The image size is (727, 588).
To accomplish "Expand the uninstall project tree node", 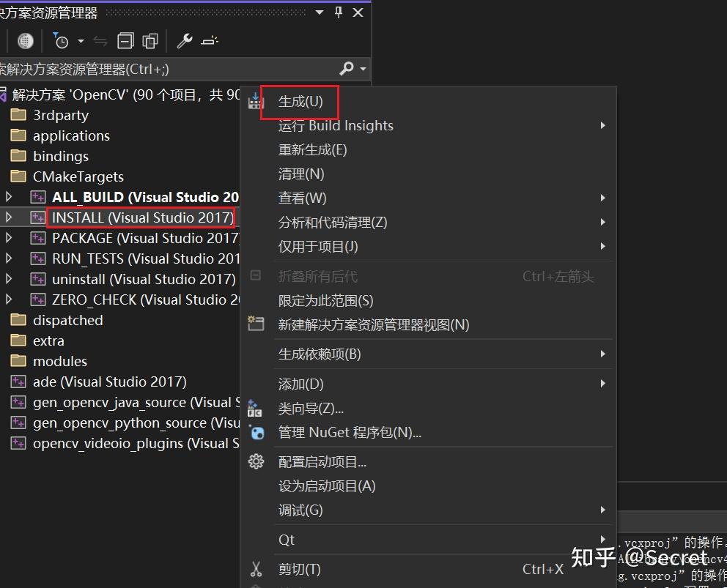I will (9, 279).
